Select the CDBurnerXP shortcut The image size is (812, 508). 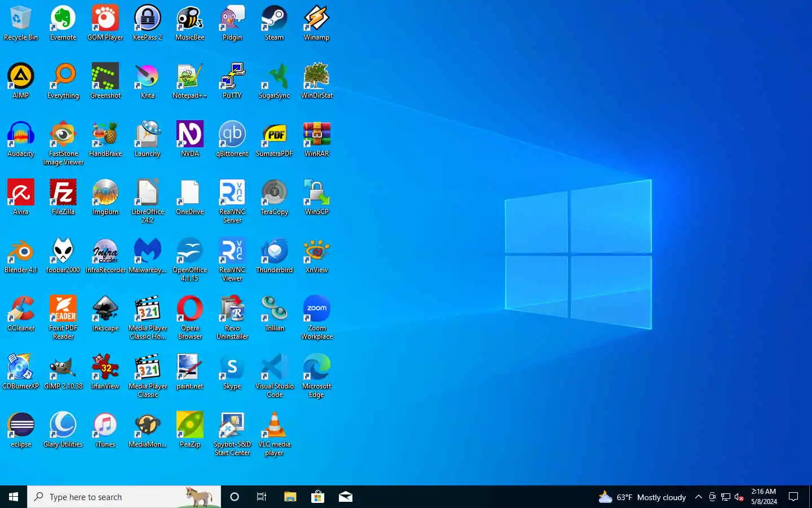(21, 372)
